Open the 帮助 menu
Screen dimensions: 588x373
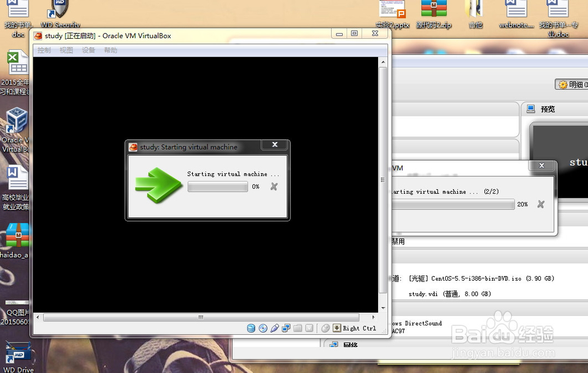click(111, 50)
